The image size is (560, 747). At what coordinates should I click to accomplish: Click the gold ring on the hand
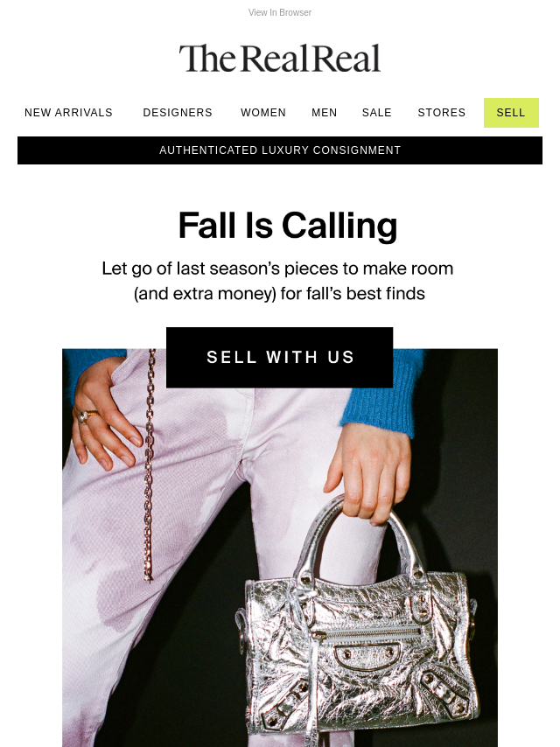(x=87, y=415)
